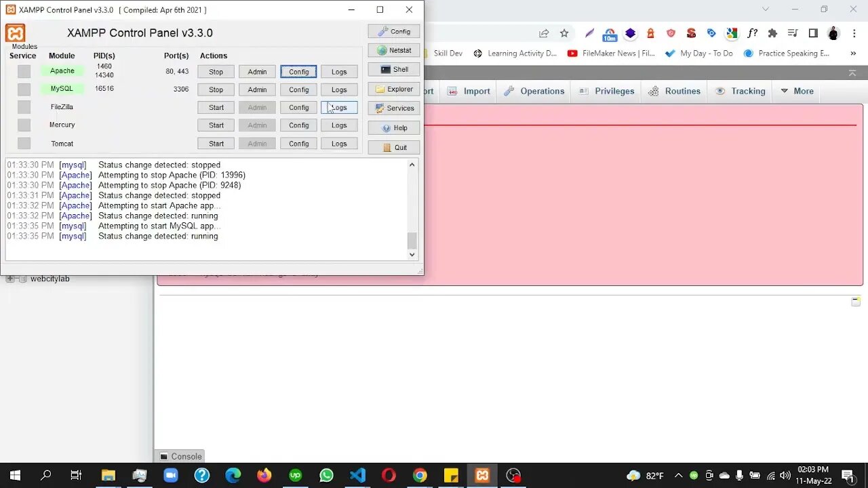Image resolution: width=868 pixels, height=488 pixels.
Task: Open Windows Start menu
Action: (15, 475)
